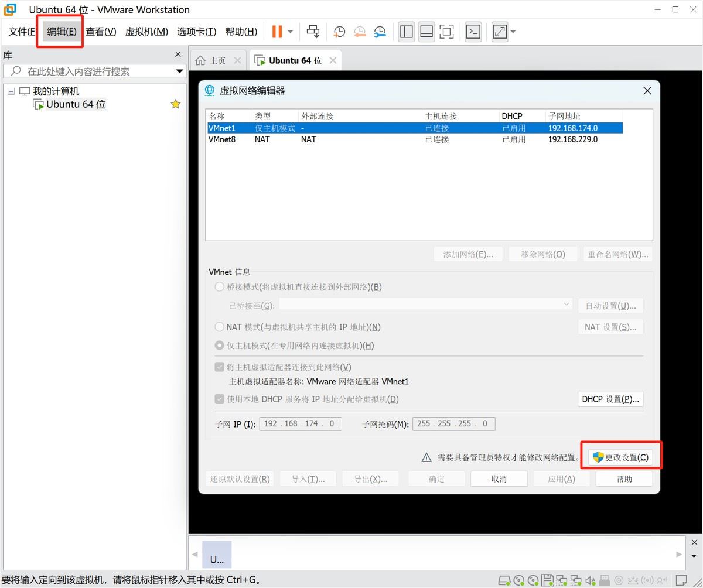Switch to the 主页 tab
Image resolution: width=703 pixels, height=588 pixels.
click(218, 60)
